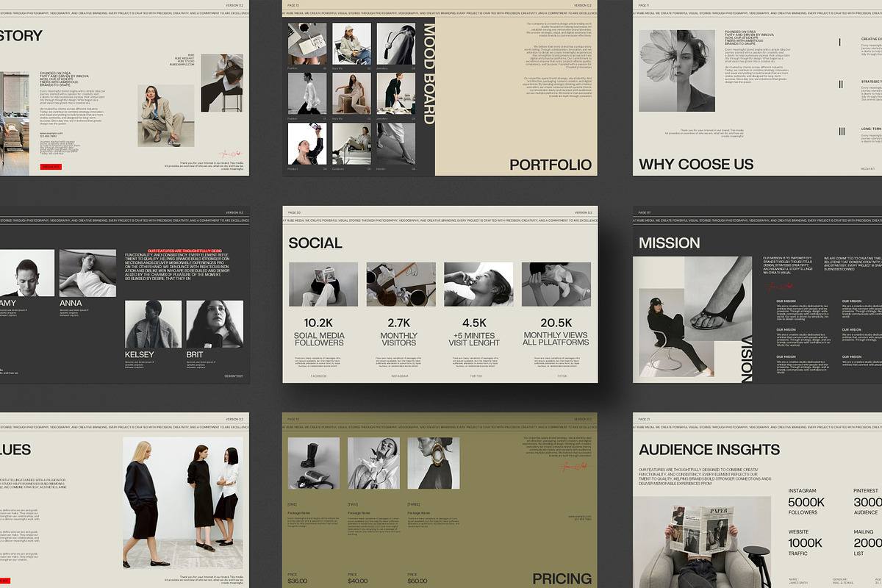Click the TWITTER footer label

coord(476,376)
